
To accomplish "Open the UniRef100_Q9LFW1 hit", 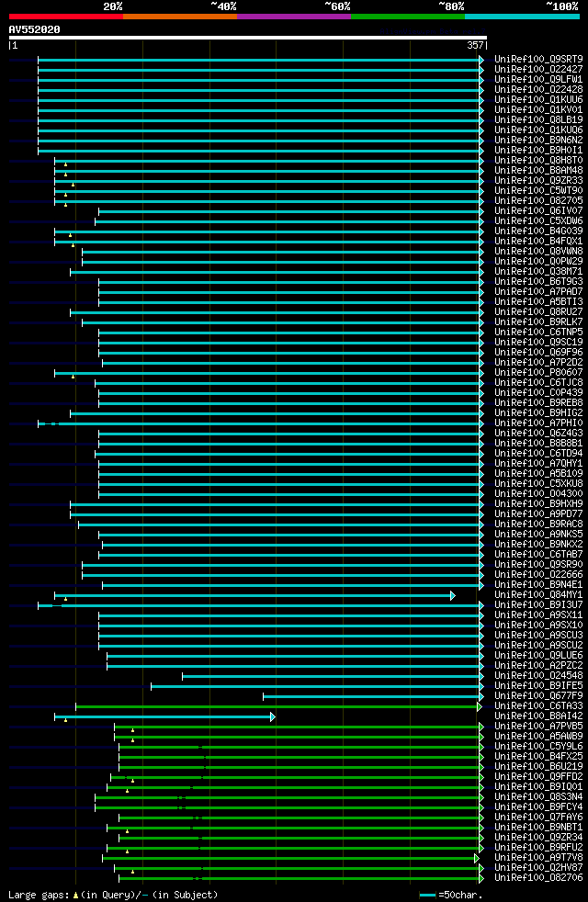I will (538, 79).
